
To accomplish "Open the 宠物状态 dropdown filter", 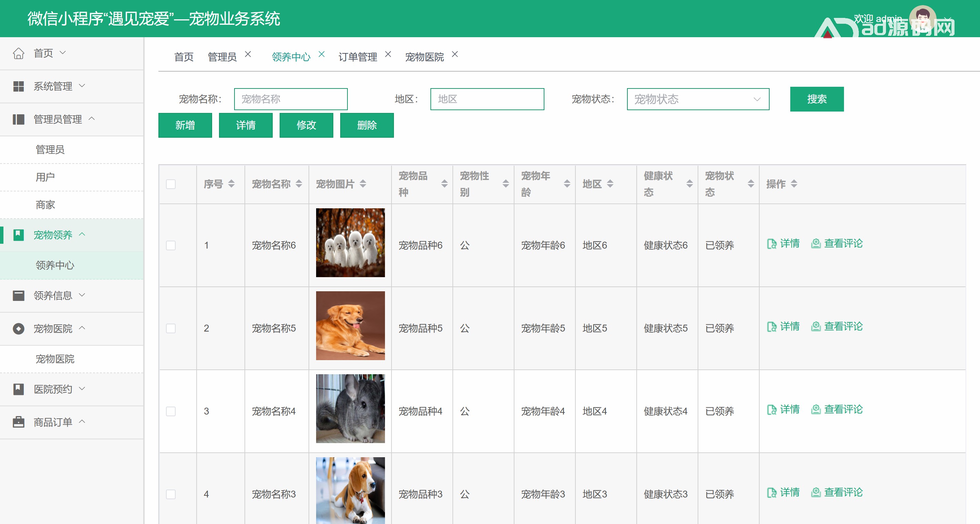I will (x=698, y=99).
